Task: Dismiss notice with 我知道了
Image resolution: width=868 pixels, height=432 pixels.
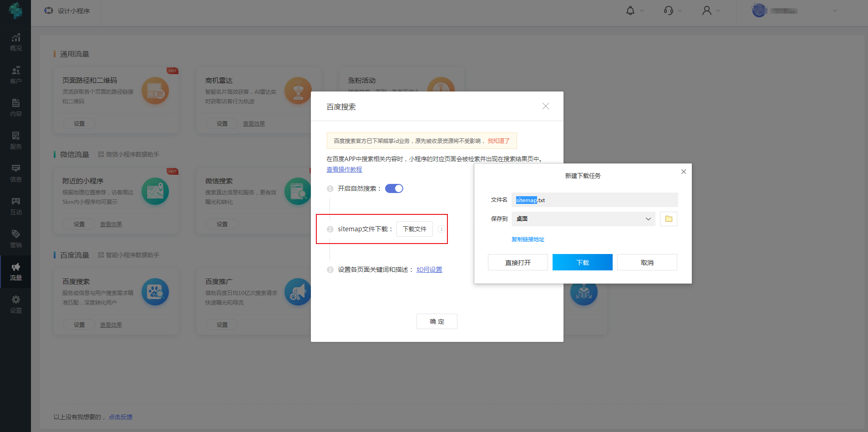Action: click(x=499, y=141)
